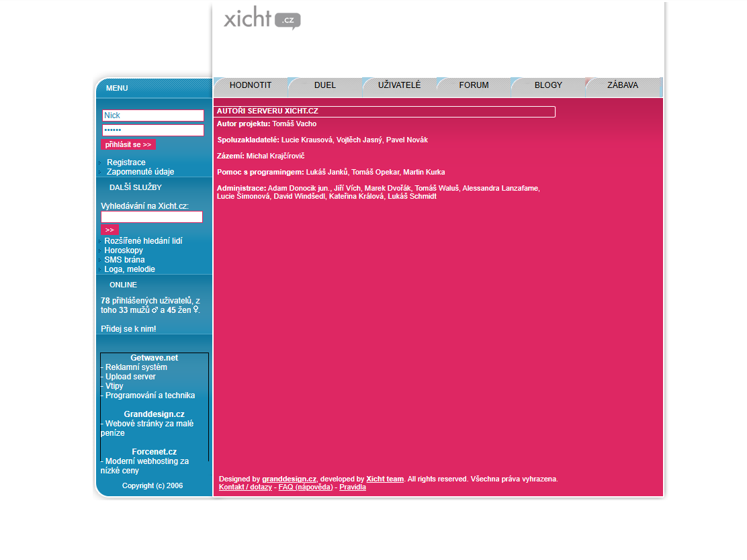Click the DALŠÍ SLUŽBY header
747x560 pixels.
(136, 187)
